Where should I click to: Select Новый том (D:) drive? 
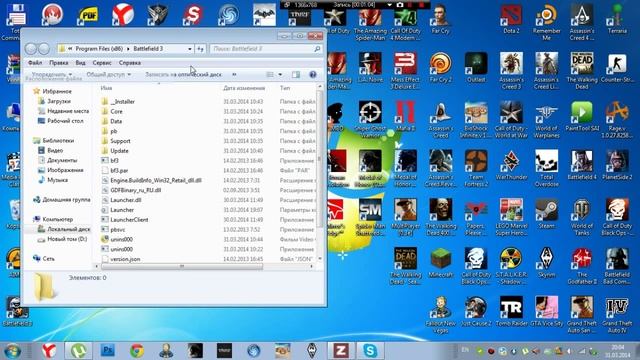[x=67, y=239]
